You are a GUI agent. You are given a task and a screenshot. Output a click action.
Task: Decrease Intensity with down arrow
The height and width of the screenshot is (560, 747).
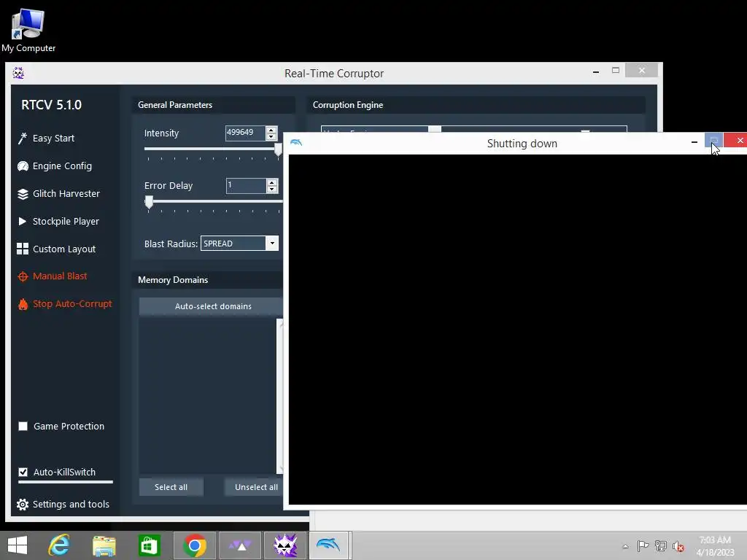pyautogui.click(x=271, y=136)
